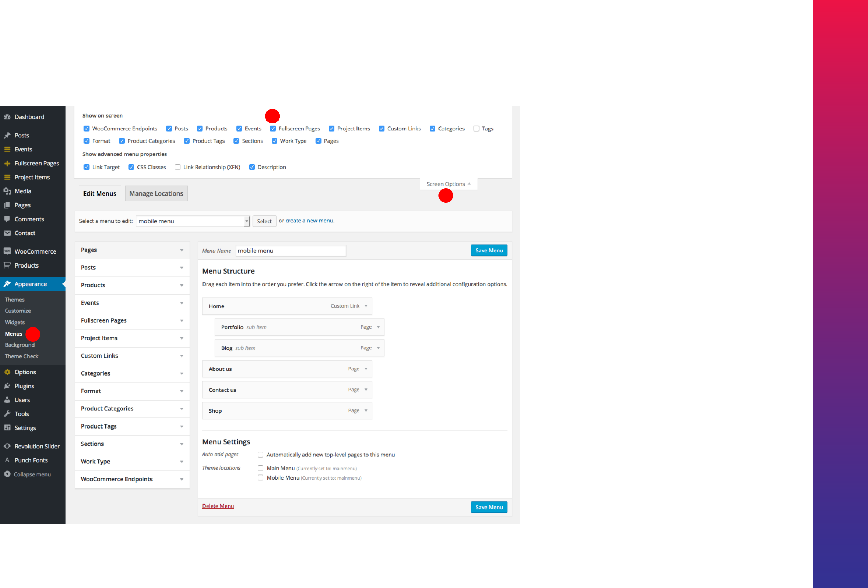Click the Tools wrench icon
The height and width of the screenshot is (588, 868).
coord(7,414)
